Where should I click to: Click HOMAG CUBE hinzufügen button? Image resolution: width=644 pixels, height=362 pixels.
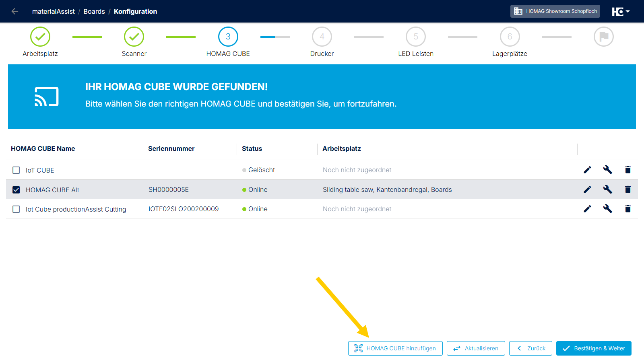395,348
